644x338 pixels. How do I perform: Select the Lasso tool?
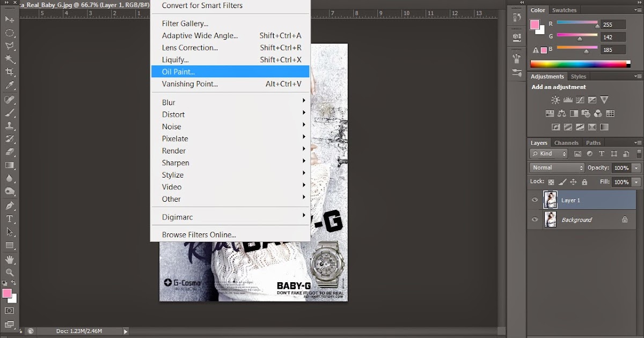click(x=10, y=46)
